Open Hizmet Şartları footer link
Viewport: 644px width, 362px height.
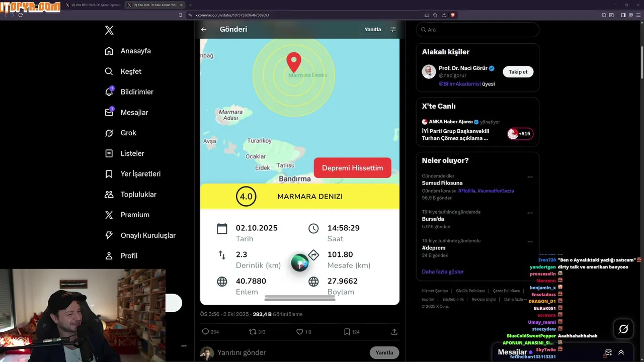435,291
